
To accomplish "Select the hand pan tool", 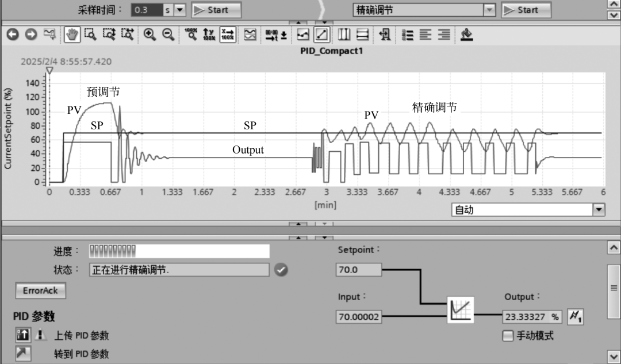I will [x=72, y=35].
